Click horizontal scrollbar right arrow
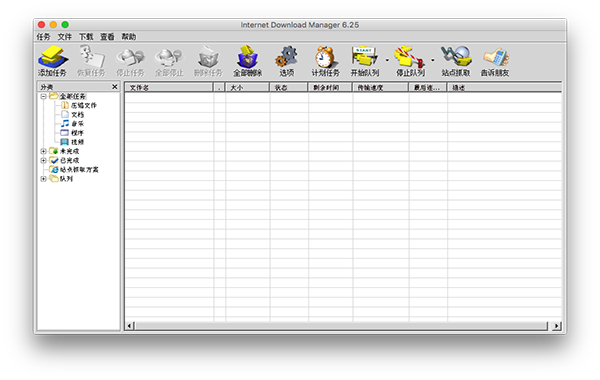 click(x=557, y=326)
